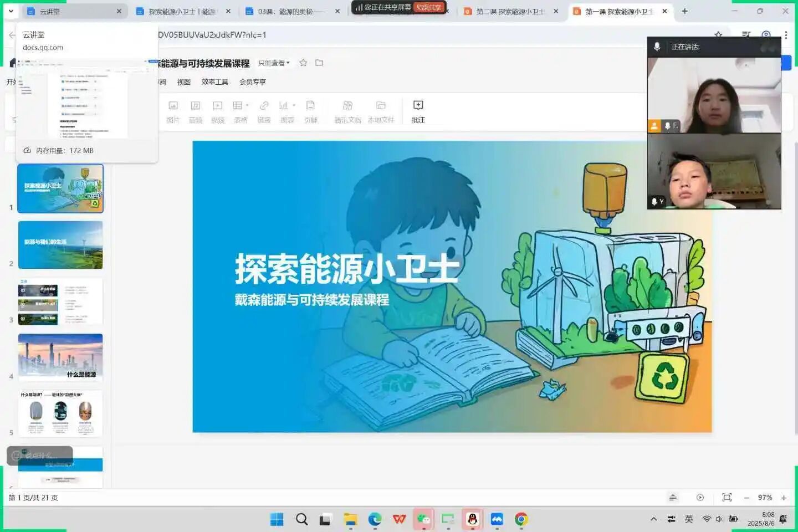Click 结束共享 to stop screen sharing
Screen dimensions: 798x532
(x=429, y=7)
